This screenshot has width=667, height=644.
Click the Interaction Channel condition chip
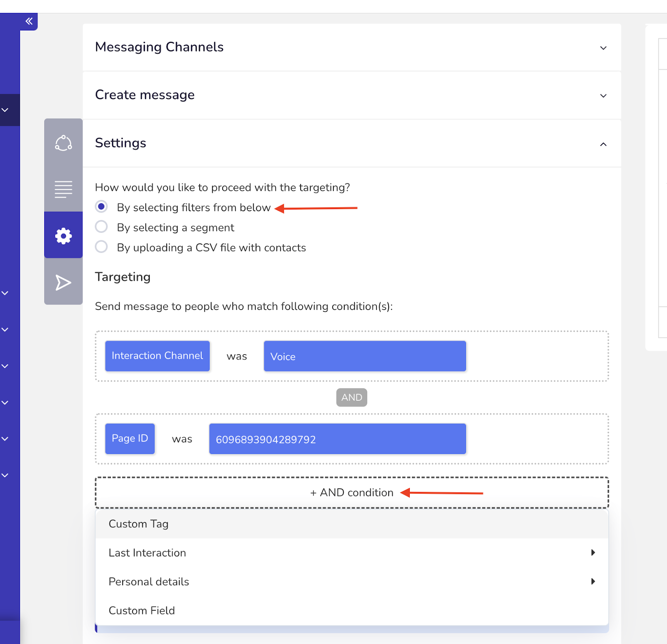tap(157, 356)
